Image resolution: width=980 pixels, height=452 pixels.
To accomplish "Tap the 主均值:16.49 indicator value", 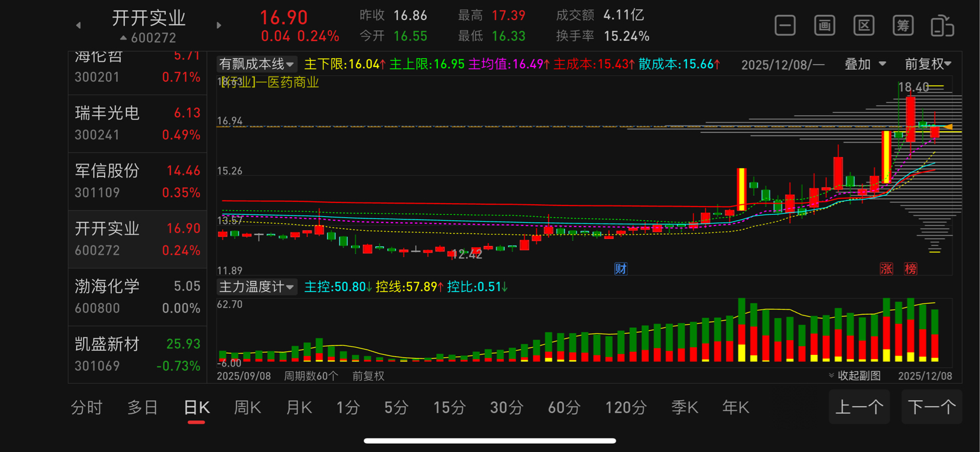I will coord(509,64).
